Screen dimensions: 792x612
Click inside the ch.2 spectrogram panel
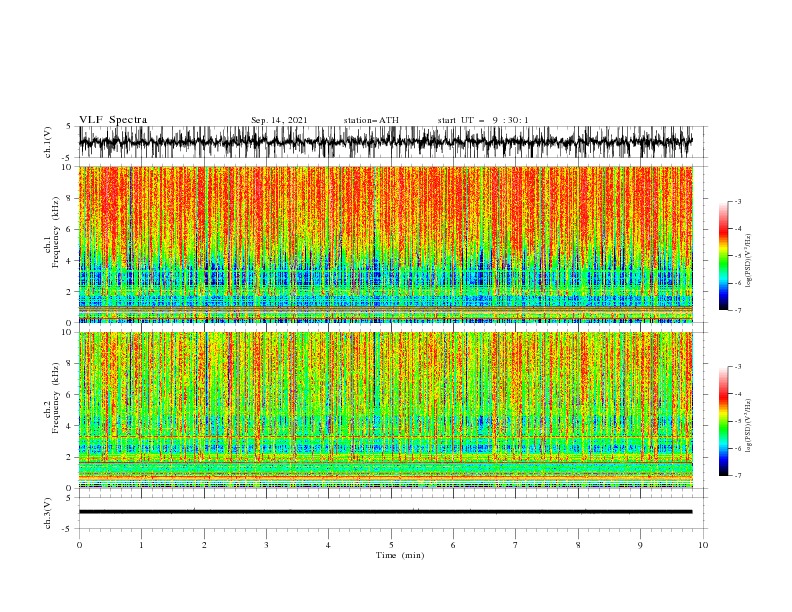[386, 410]
